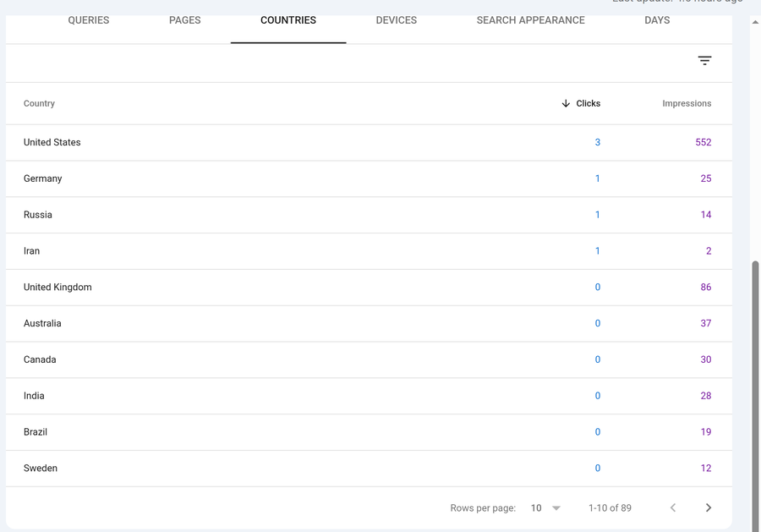Switch to the Queries tab
Viewport: 761px width, 532px height.
(x=88, y=20)
